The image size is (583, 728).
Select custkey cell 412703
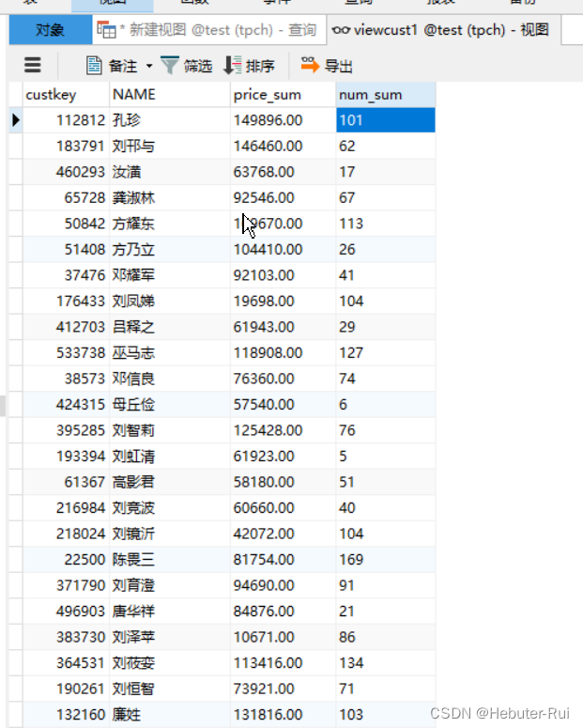coord(66,327)
